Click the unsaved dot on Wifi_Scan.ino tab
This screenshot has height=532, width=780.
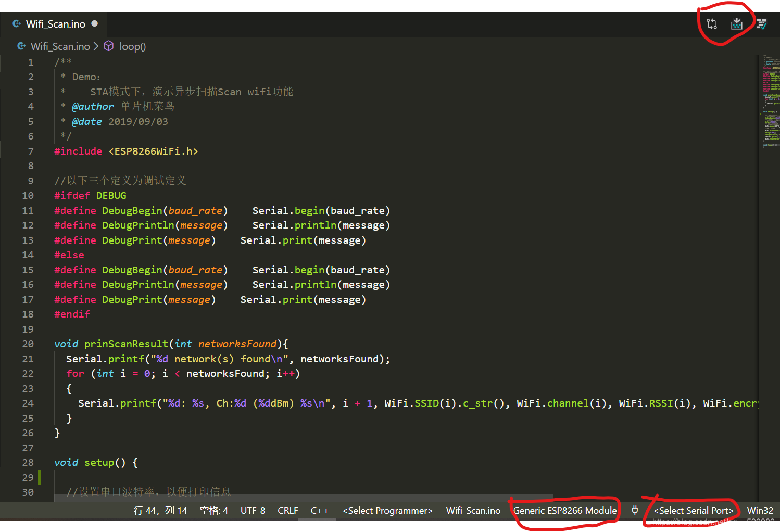click(x=94, y=23)
